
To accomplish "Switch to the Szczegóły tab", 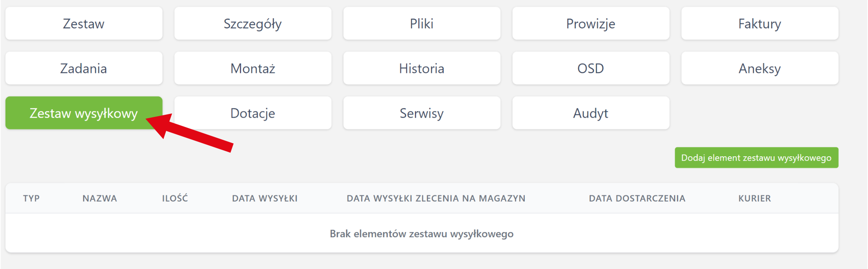I will pyautogui.click(x=253, y=24).
